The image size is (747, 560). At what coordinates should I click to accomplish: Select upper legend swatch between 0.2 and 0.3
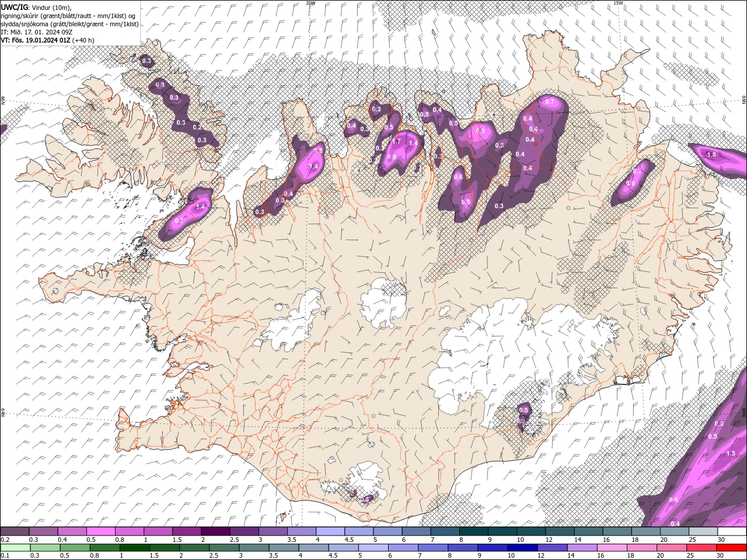click(x=15, y=531)
